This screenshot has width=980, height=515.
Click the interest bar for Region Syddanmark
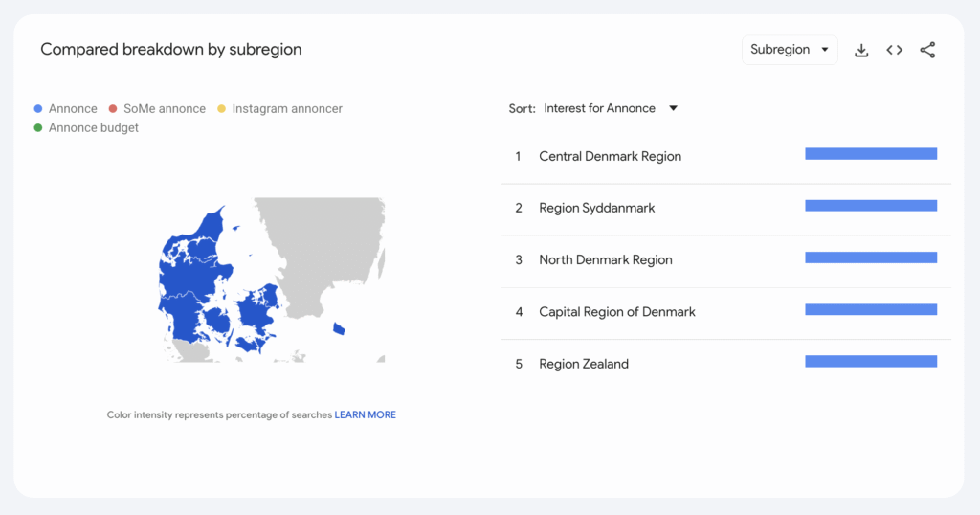click(x=871, y=206)
